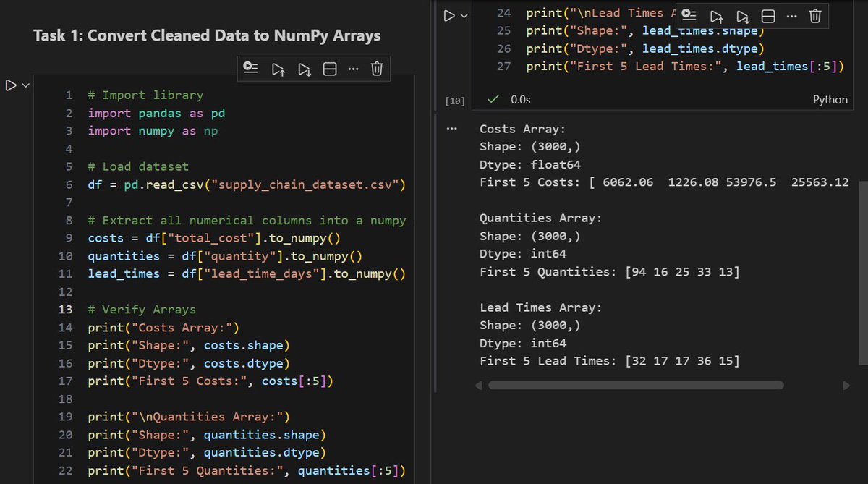The height and width of the screenshot is (484, 868).
Task: Click the '# Import library' comment line
Action: tap(145, 95)
